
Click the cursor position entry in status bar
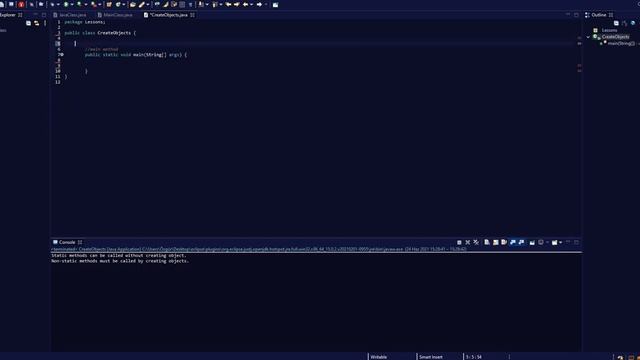tap(474, 357)
